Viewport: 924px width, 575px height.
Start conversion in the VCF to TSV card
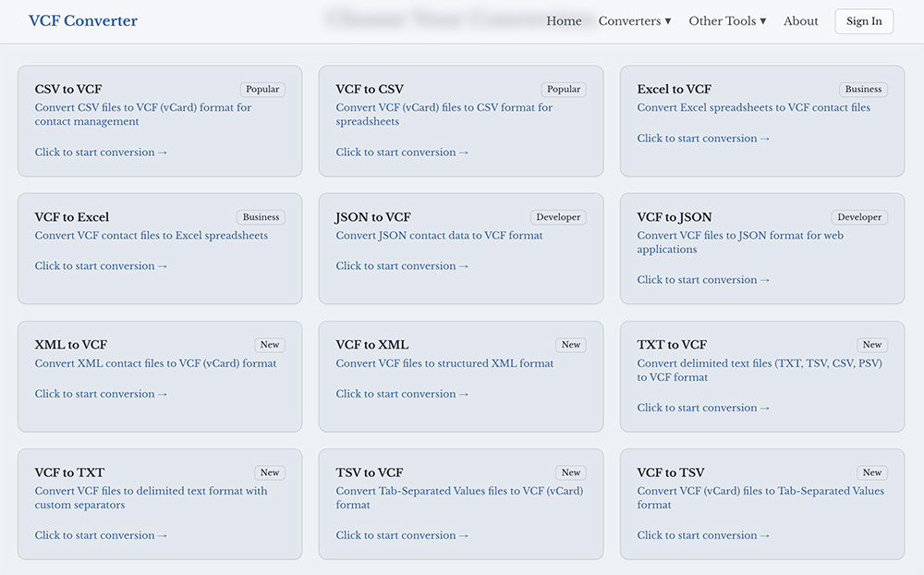tap(703, 535)
